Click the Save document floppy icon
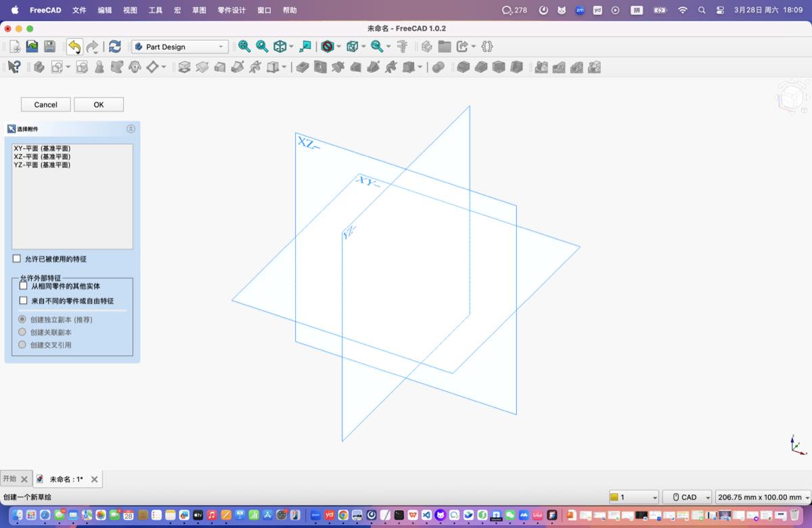The width and height of the screenshot is (812, 528). (x=49, y=47)
